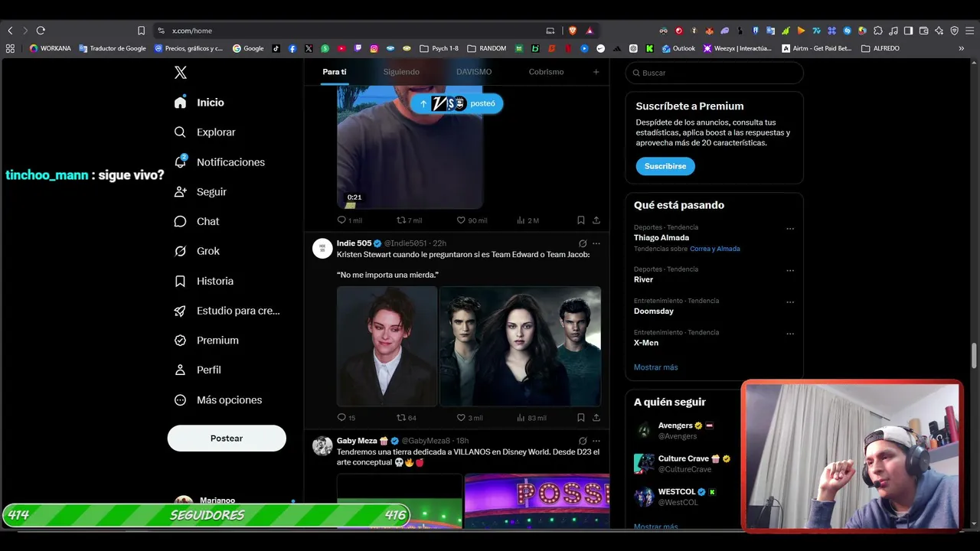This screenshot has height=551, width=980.
Task: Click Suscribirse to Premium button
Action: click(665, 166)
